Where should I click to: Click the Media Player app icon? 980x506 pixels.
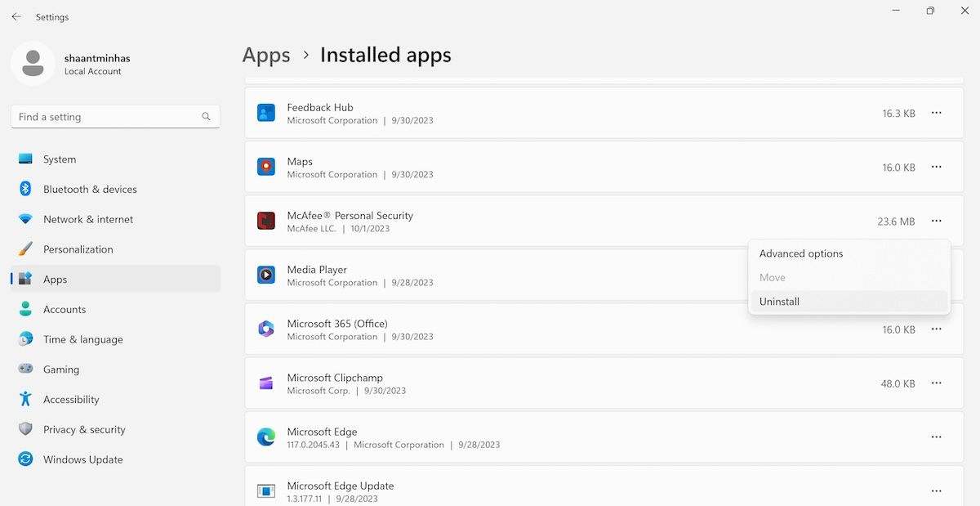click(x=265, y=274)
